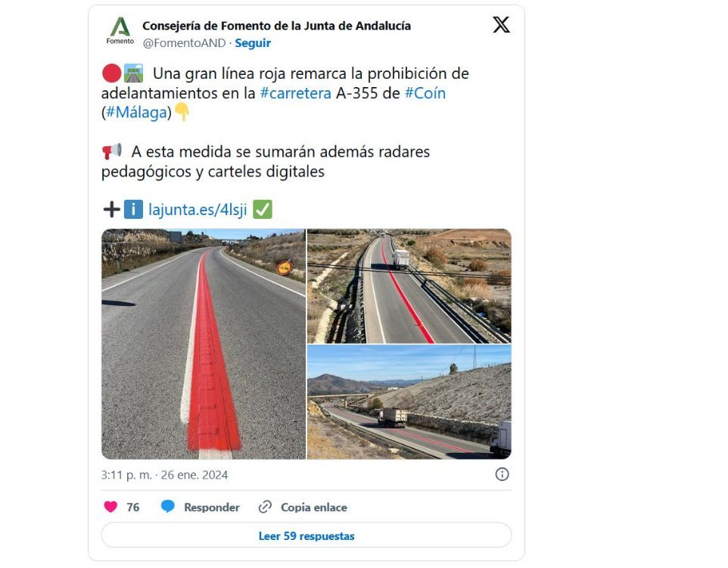Click the red circle emoji
The height and width of the screenshot is (568, 728).
pyautogui.click(x=111, y=73)
